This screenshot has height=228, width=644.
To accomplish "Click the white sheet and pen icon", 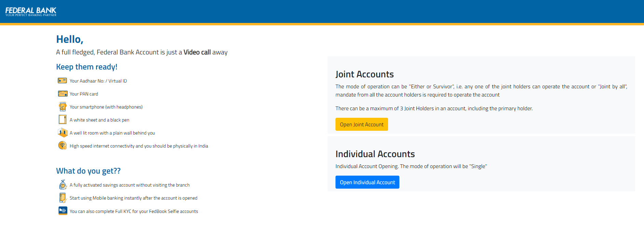I will coord(62,119).
